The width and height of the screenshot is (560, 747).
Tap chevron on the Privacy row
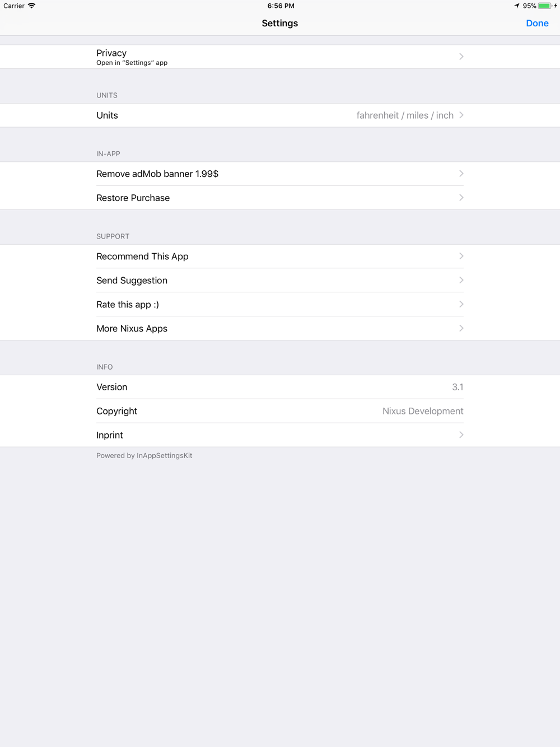(x=461, y=57)
